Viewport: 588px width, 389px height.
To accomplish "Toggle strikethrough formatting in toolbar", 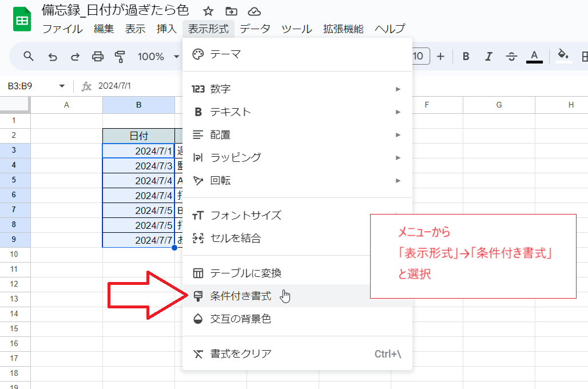I will [511, 56].
